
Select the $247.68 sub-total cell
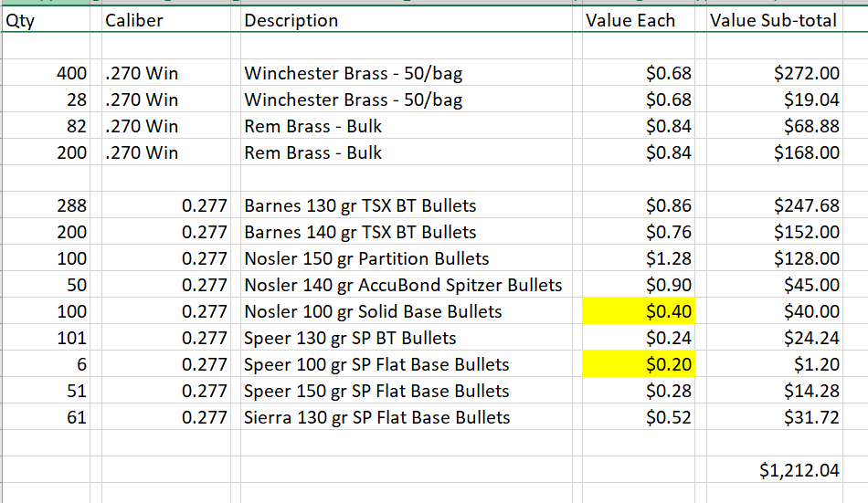coord(785,206)
